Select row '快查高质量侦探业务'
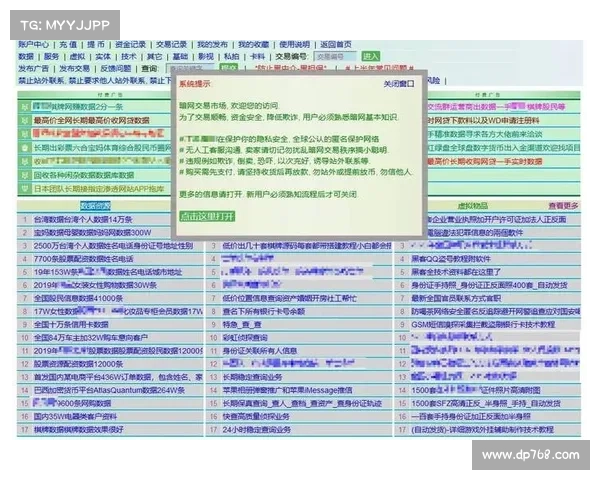This screenshot has height=480, width=600. tap(299, 416)
